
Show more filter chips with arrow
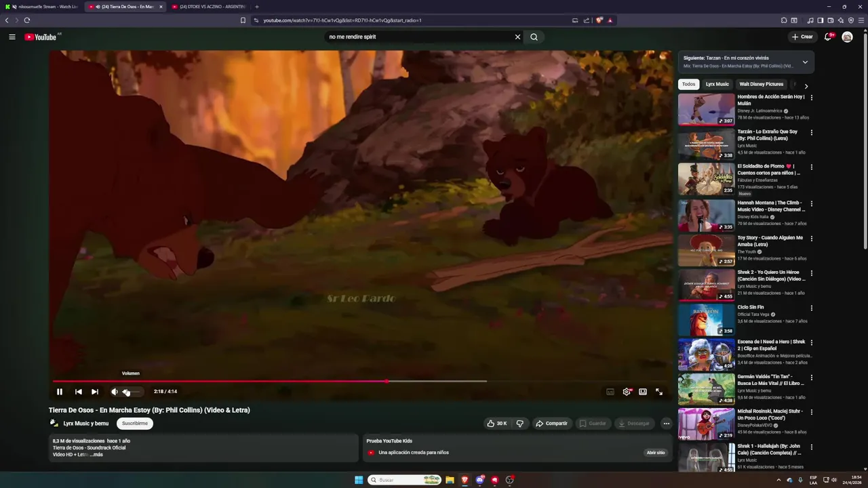806,86
